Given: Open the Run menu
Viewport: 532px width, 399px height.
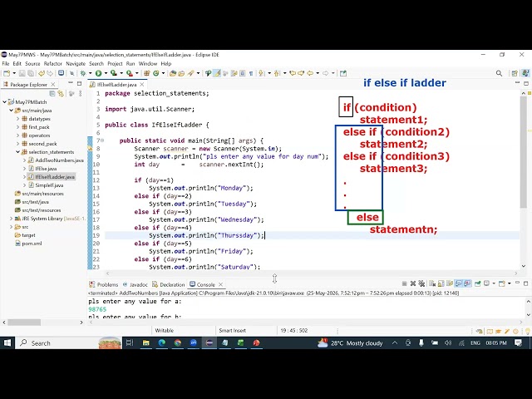Looking at the screenshot, I should [x=131, y=64].
